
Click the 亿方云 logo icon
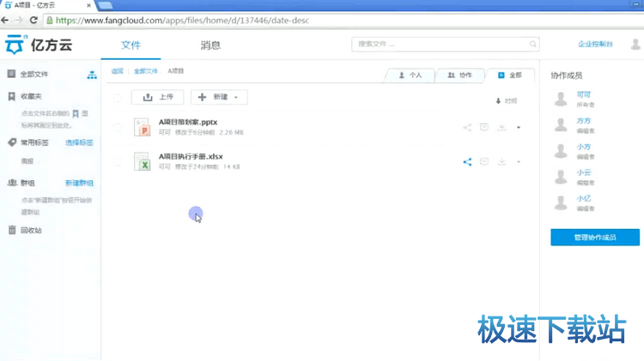(15, 45)
